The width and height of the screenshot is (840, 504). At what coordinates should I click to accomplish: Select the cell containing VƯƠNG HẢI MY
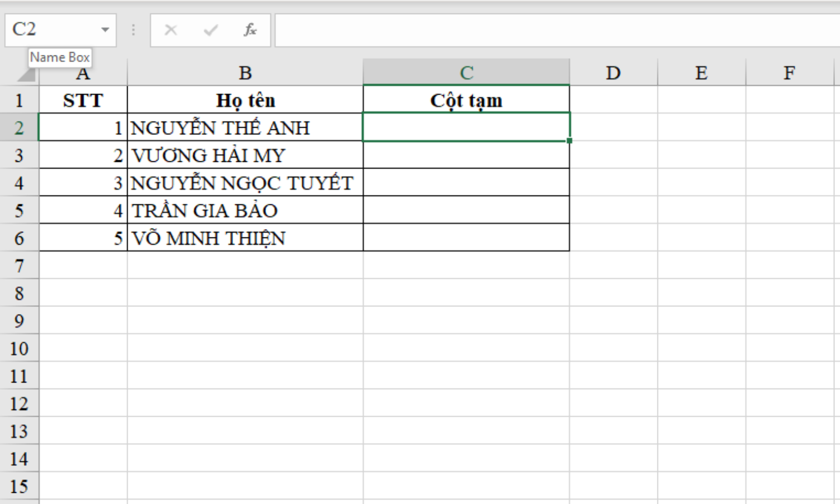pos(245,155)
